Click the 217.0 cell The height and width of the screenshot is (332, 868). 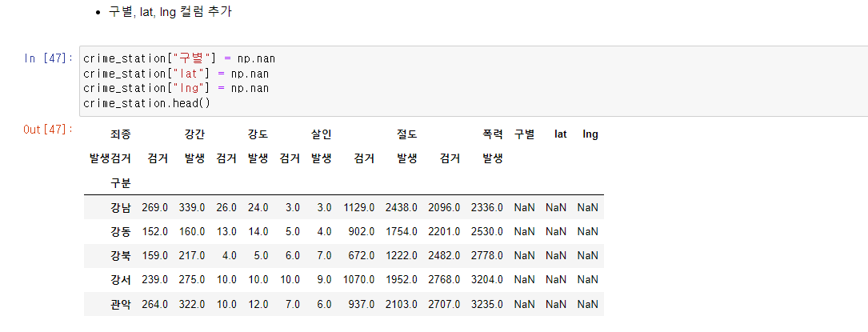pyautogui.click(x=192, y=256)
